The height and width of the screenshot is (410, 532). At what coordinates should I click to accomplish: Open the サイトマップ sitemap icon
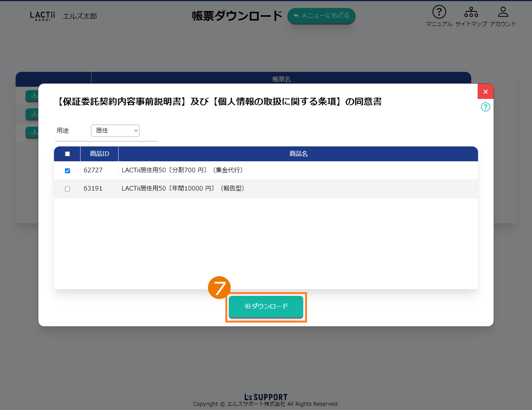tap(471, 12)
